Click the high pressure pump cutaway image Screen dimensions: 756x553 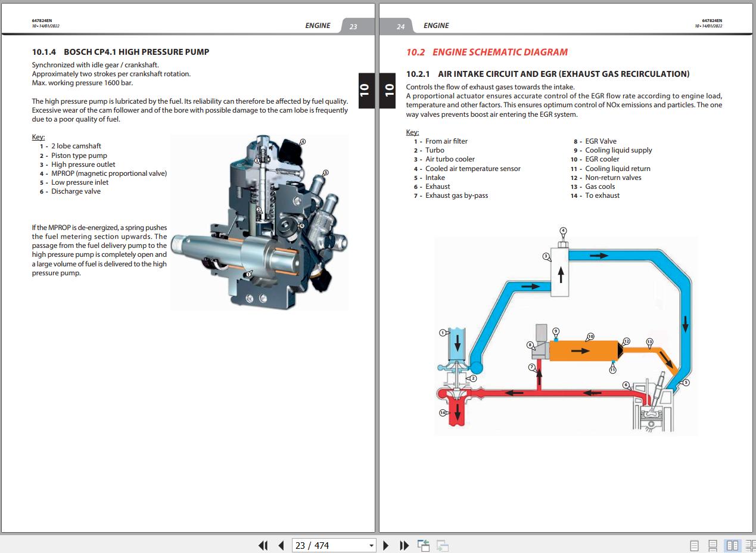pyautogui.click(x=259, y=222)
